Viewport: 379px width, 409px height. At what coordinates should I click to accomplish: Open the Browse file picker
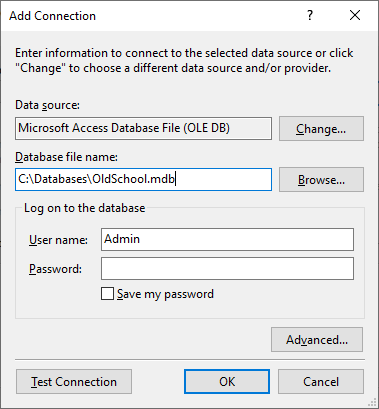tap(321, 180)
